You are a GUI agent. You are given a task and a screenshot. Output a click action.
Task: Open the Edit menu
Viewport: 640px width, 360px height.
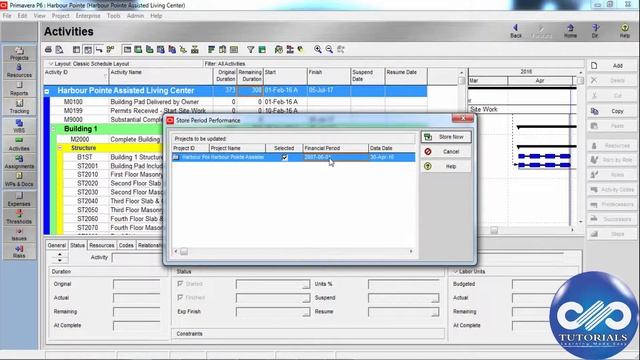pyautogui.click(x=22, y=16)
